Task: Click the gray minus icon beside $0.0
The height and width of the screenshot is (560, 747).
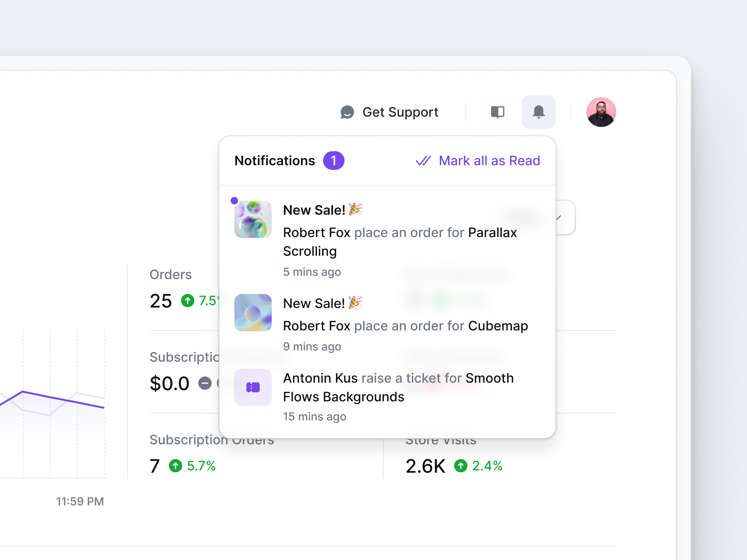Action: [205, 383]
